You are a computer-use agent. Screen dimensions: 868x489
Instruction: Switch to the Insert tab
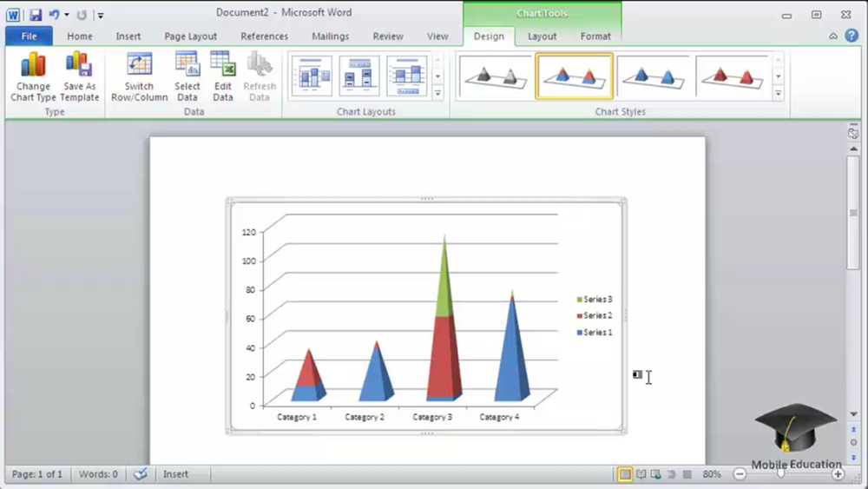point(128,36)
